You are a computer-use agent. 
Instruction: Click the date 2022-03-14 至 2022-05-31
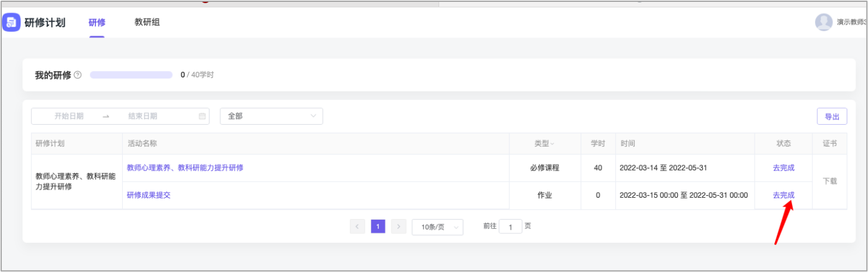click(x=663, y=168)
